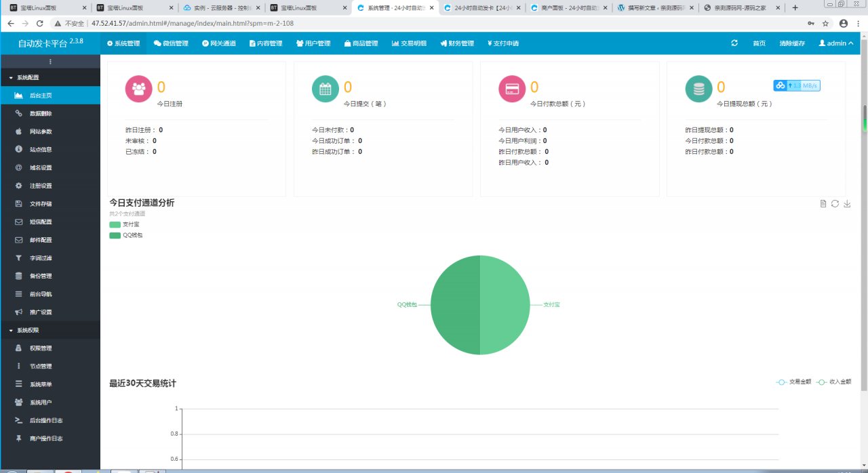The image size is (868, 473).
Task: Open the 商品管理 top menu
Action: pos(361,43)
